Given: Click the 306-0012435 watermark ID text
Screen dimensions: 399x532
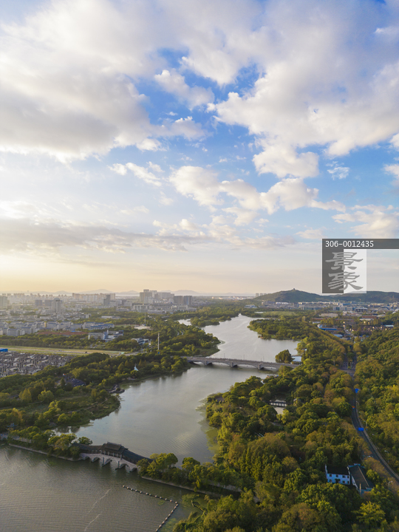Looking at the screenshot, I should pyautogui.click(x=349, y=244).
